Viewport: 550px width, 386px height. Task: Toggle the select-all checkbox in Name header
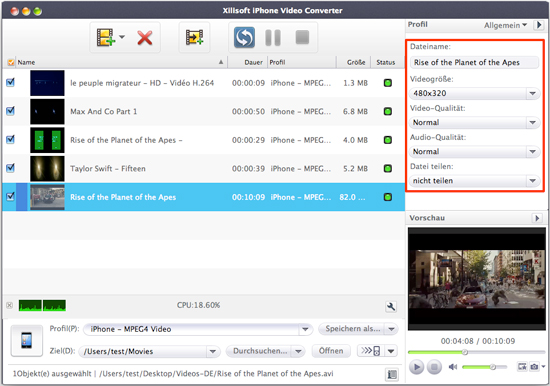[11, 62]
